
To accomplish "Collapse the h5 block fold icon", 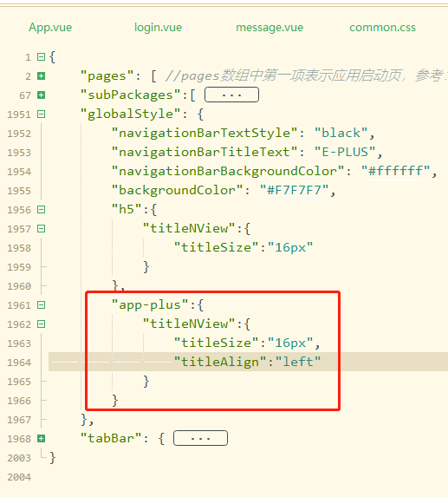I will [x=41, y=210].
